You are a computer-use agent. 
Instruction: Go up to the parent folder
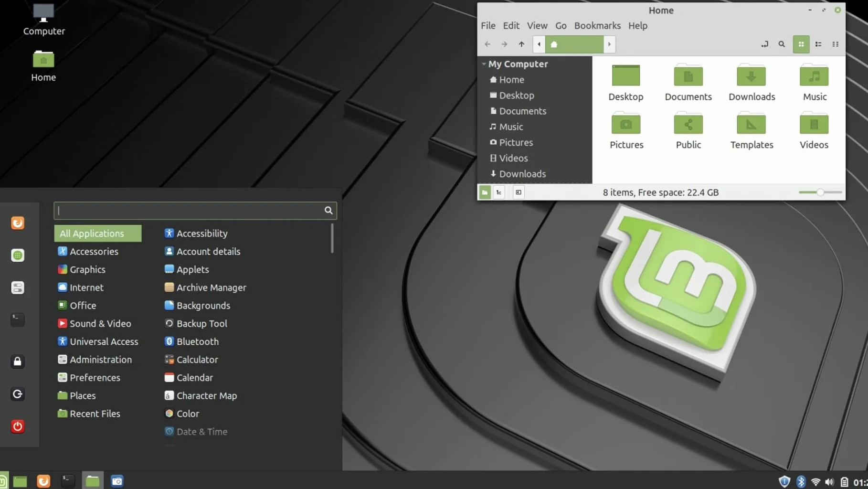point(521,44)
